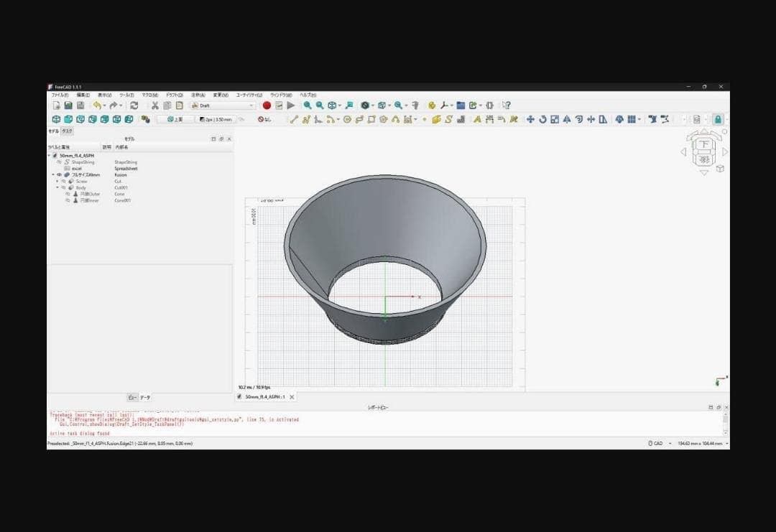Screen dimensions: 776x532
Task: Collapse the フルサイズ49mm Fusion tree item
Action: (53, 175)
